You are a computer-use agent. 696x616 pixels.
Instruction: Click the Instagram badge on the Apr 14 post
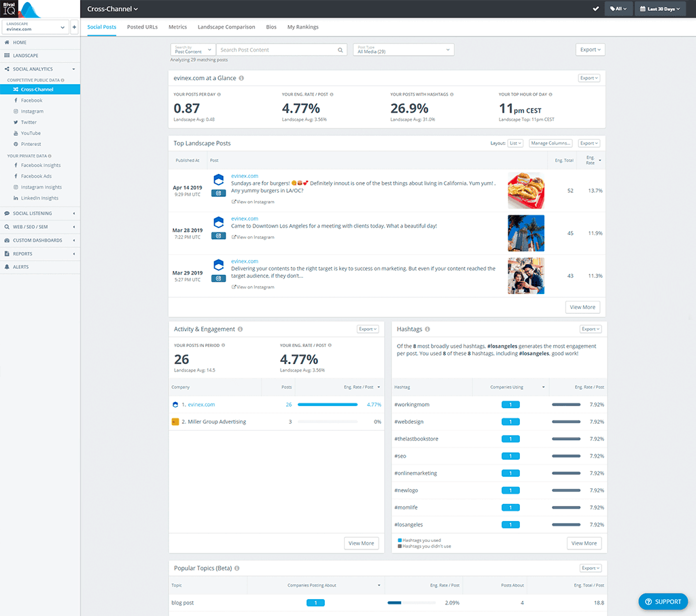tap(218, 194)
